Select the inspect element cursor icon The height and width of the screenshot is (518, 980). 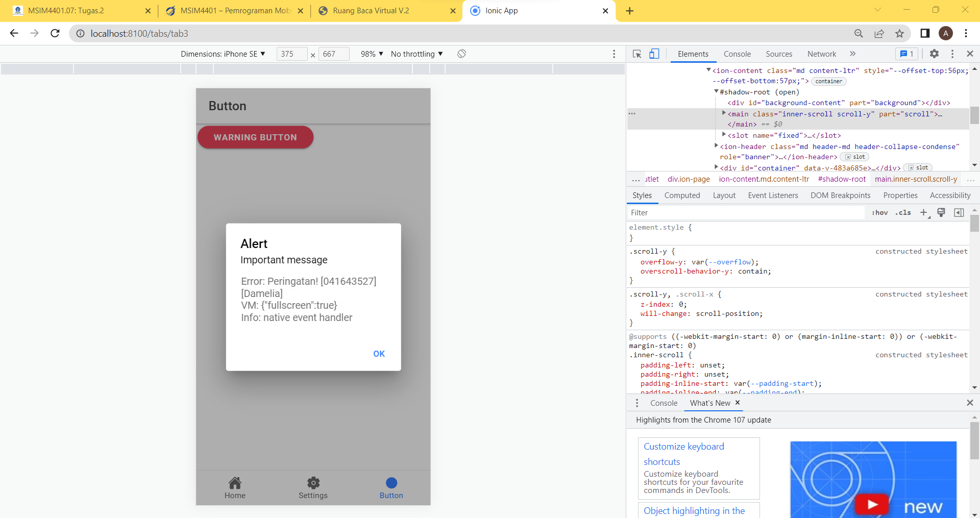coord(636,54)
